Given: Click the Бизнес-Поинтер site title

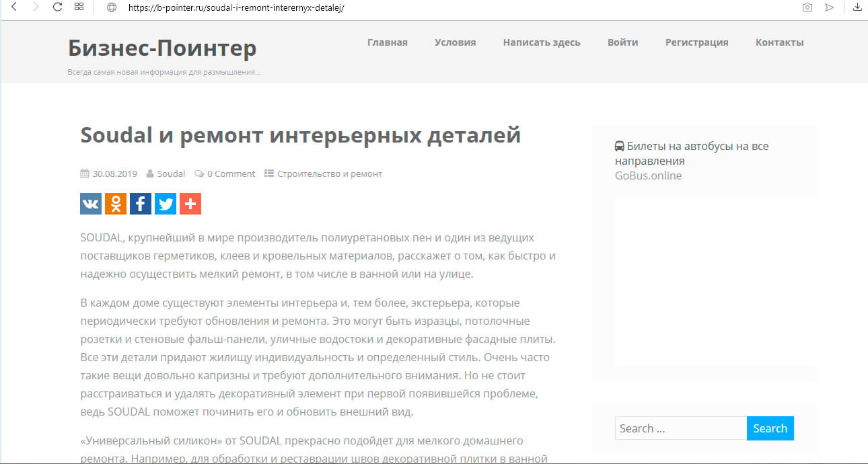Looking at the screenshot, I should pos(162,48).
